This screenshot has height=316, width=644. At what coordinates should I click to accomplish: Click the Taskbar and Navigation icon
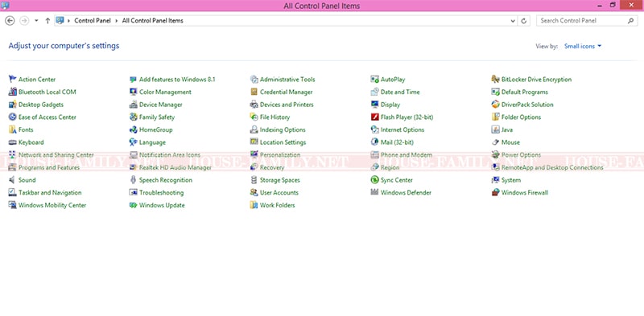pos(12,192)
